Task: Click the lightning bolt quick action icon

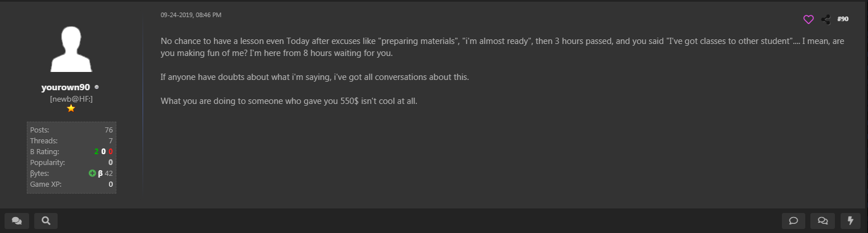Action: click(x=850, y=221)
